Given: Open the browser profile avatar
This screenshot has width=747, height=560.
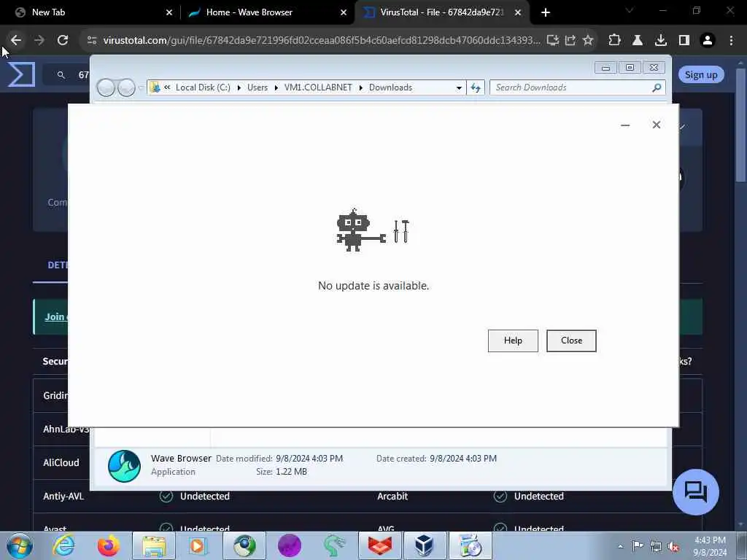Looking at the screenshot, I should [x=708, y=40].
